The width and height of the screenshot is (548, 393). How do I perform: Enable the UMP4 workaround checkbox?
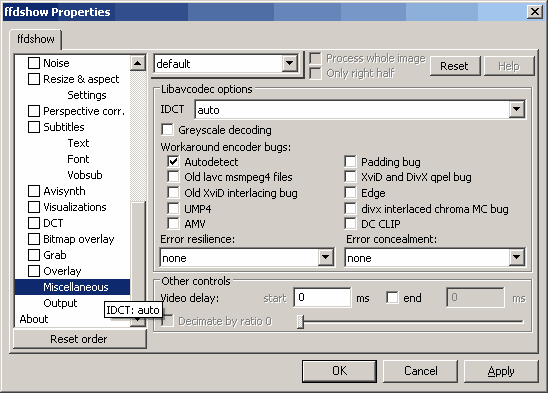(173, 209)
